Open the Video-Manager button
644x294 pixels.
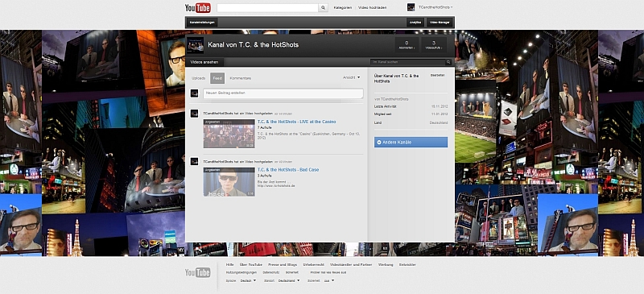point(440,23)
